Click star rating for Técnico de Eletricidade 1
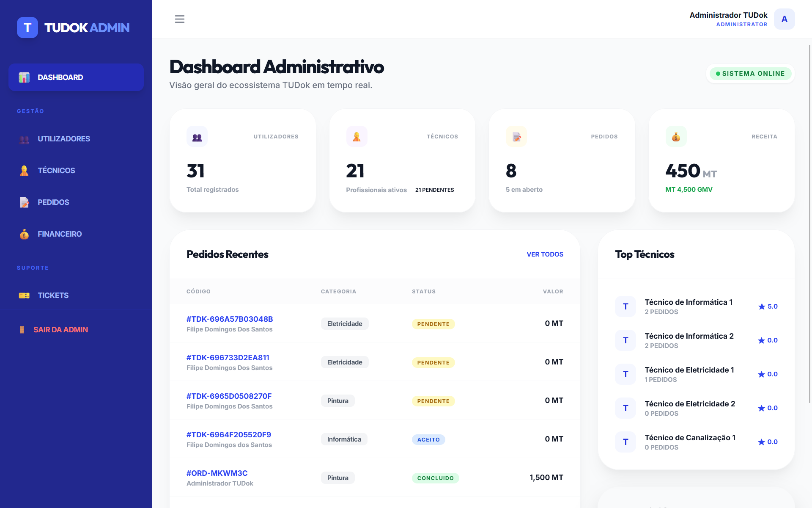 point(768,374)
